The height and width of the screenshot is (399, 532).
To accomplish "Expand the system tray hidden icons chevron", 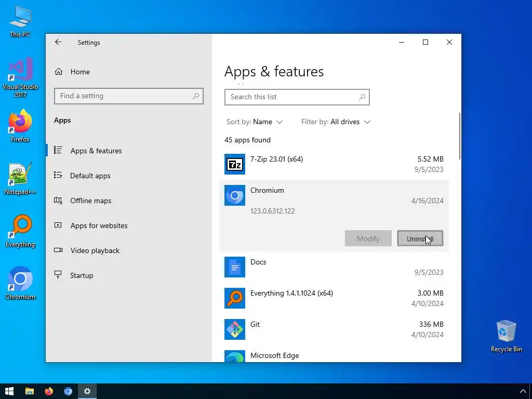I will click(523, 392).
